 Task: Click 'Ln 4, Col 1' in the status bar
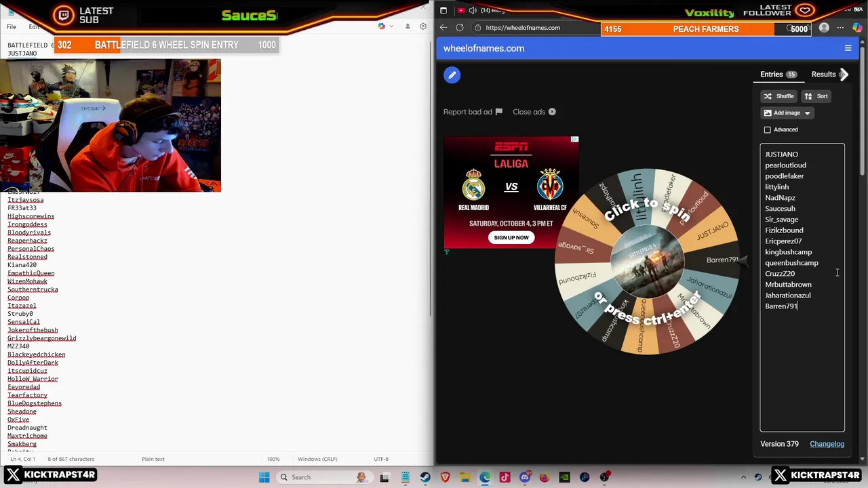[22, 459]
